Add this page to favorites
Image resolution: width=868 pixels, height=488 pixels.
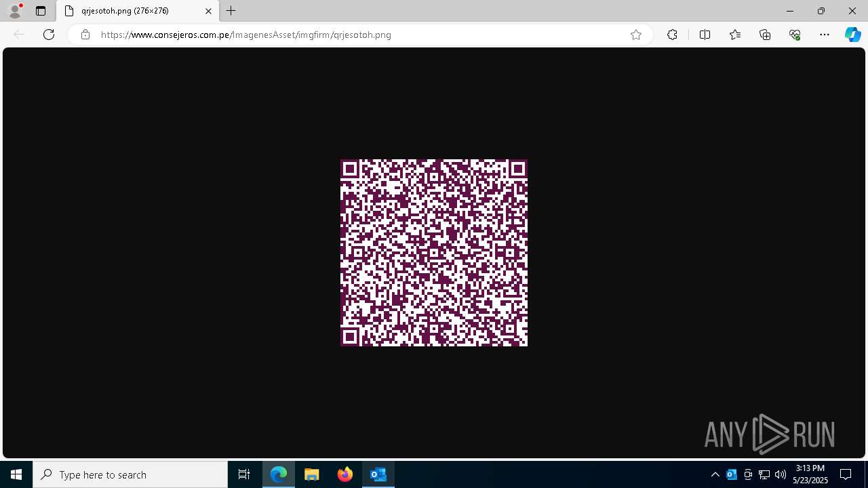tap(636, 35)
